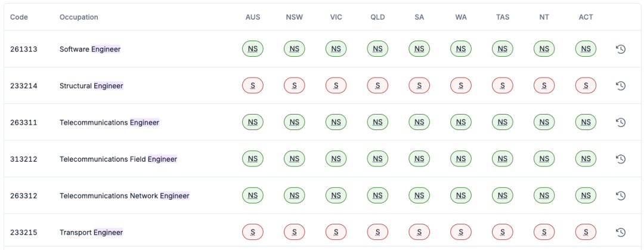
Task: Click Transport Engineer S badge under ACT
Action: coord(586,232)
